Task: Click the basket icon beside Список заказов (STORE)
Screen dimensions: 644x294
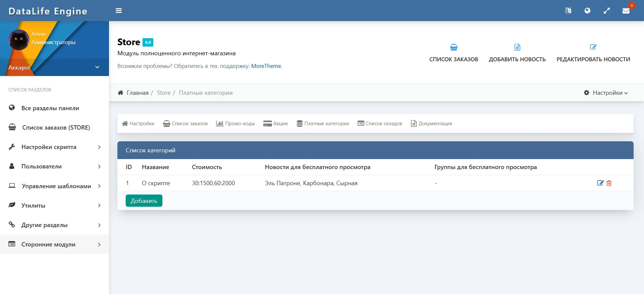Action: coord(12,127)
